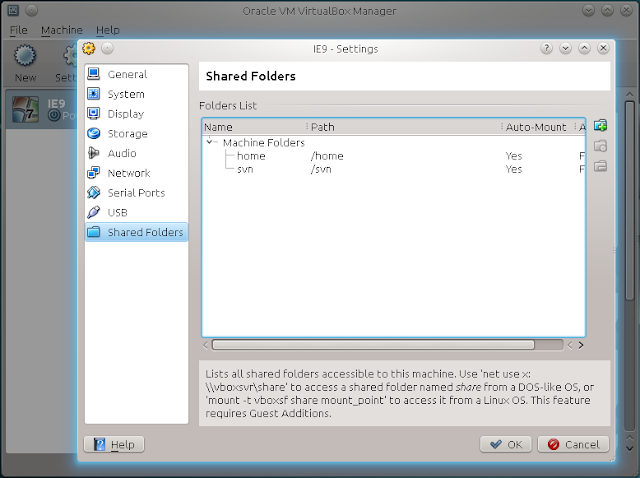640x478 pixels.
Task: Click the right arrow of horizontal scrollbar
Action: pos(581,345)
